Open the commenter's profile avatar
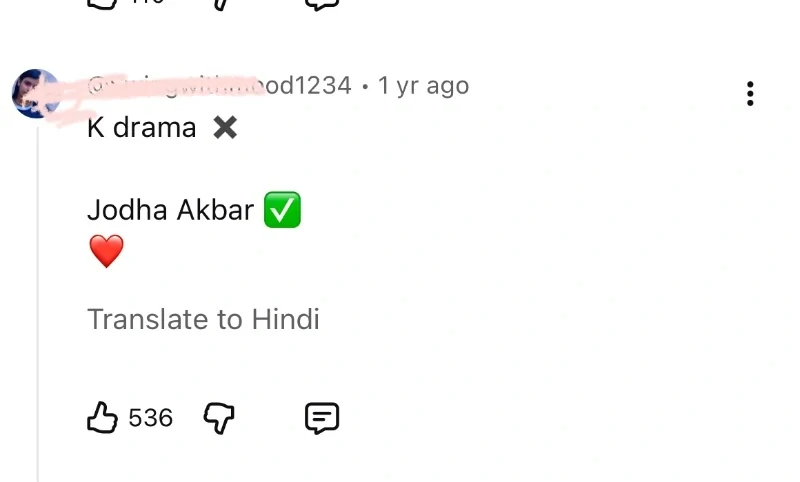Screen dimensions: 800x482 click(x=35, y=94)
